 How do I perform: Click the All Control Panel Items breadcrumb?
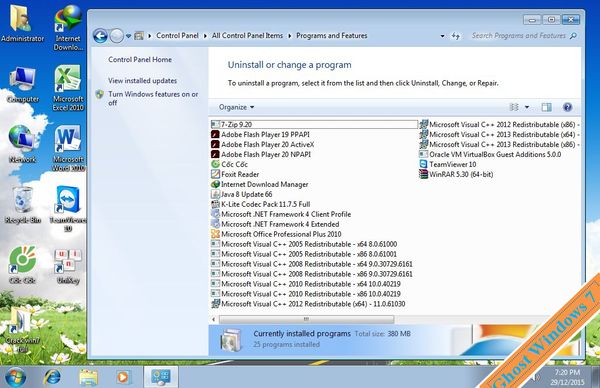click(247, 36)
